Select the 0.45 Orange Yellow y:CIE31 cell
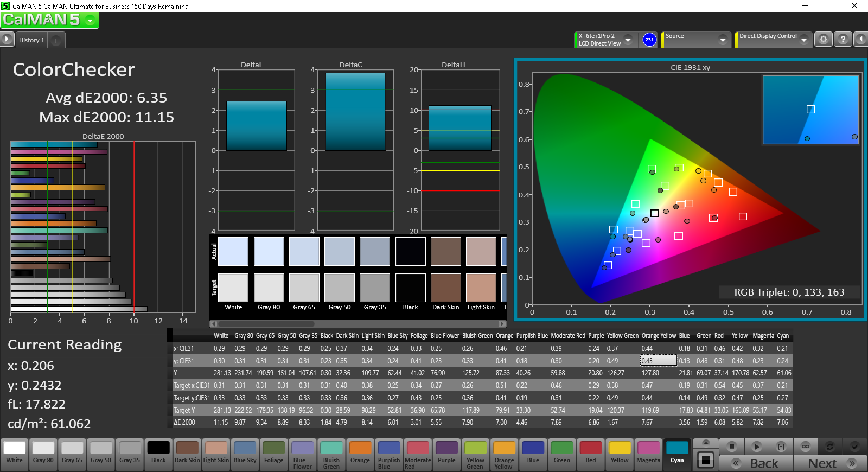 [x=659, y=361]
